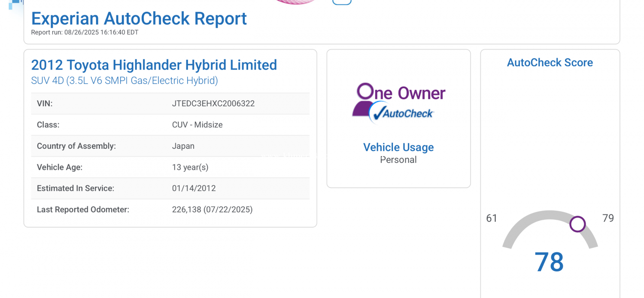
Task: Click the small blue outlined box at top
Action: pyautogui.click(x=342, y=2)
